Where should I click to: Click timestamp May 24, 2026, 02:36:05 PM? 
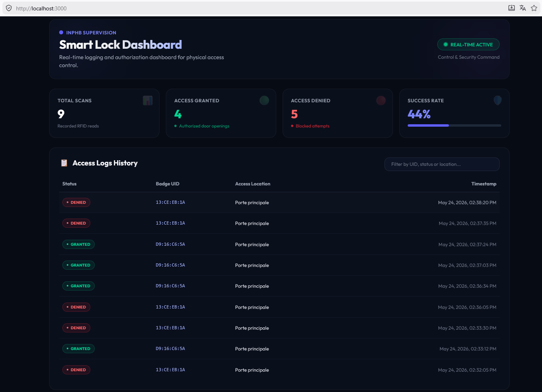coord(467,307)
